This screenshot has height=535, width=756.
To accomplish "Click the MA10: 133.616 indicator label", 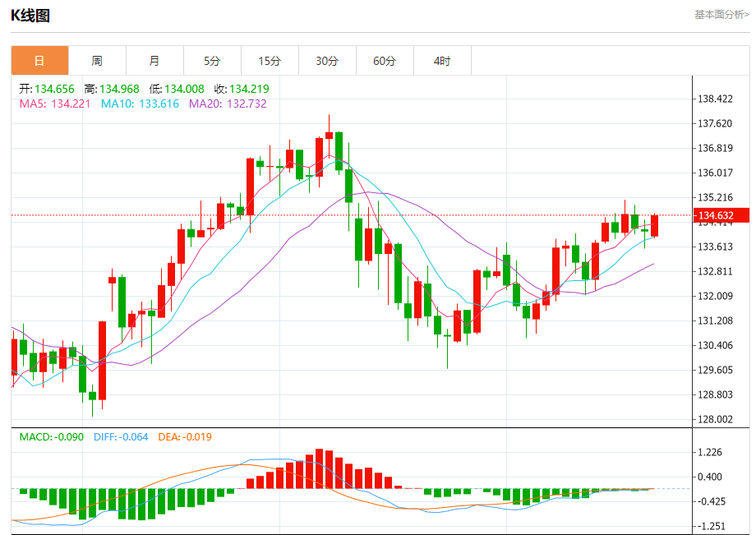I will pyautogui.click(x=140, y=104).
